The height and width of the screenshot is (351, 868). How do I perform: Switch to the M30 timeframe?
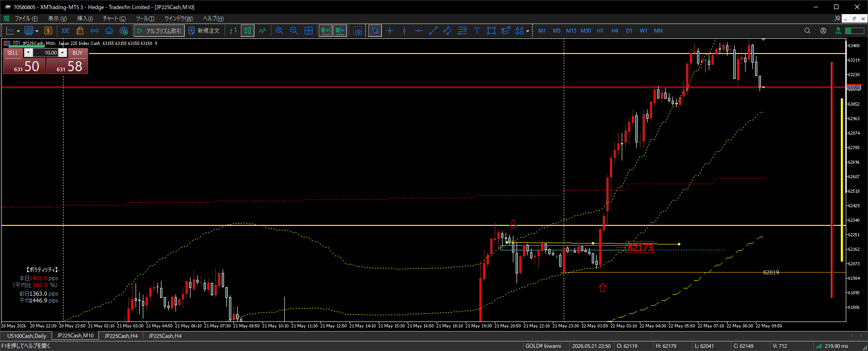click(x=585, y=31)
